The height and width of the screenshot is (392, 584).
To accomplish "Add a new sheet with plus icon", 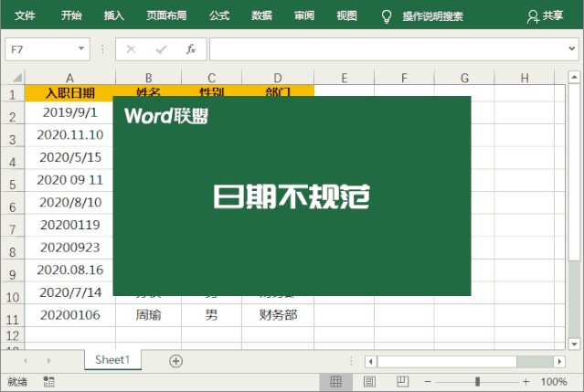I will [x=175, y=361].
